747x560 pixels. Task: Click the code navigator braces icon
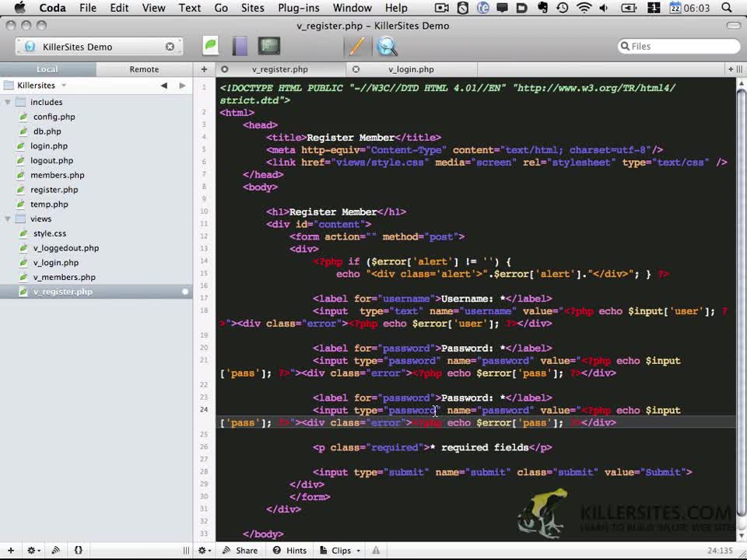pyautogui.click(x=79, y=550)
